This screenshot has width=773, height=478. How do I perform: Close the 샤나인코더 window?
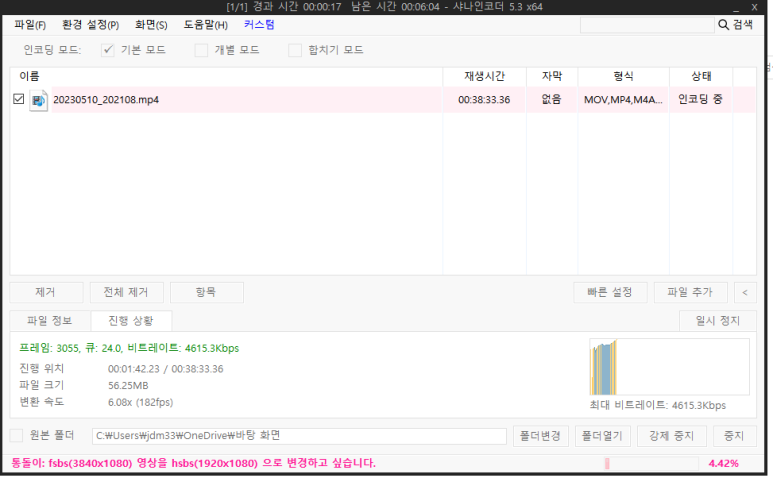pyautogui.click(x=754, y=7)
